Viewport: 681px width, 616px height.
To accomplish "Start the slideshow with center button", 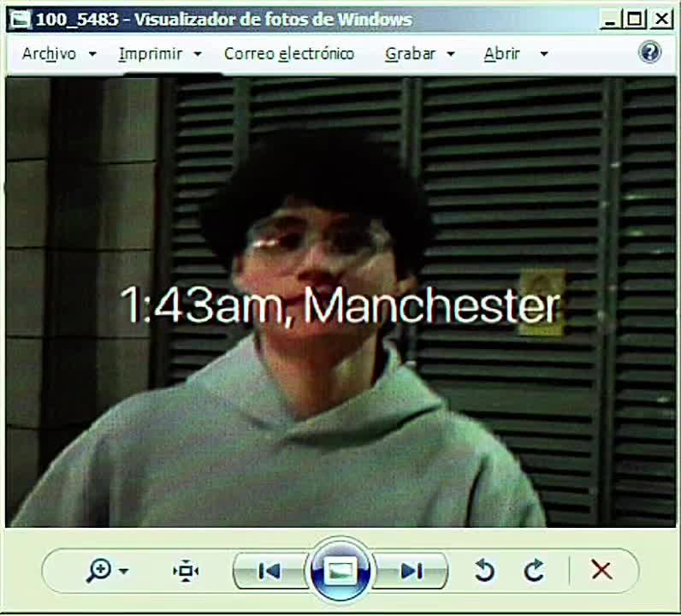I will (x=340, y=571).
